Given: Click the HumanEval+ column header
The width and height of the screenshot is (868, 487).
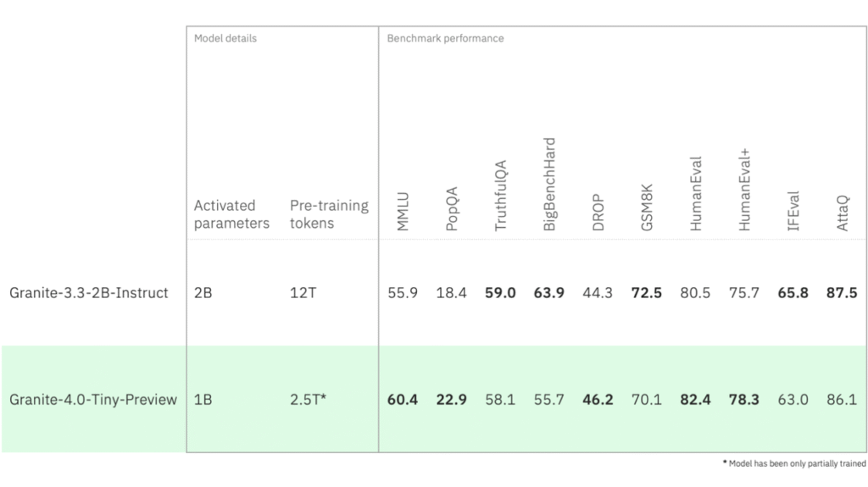Looking at the screenshot, I should tap(744, 190).
